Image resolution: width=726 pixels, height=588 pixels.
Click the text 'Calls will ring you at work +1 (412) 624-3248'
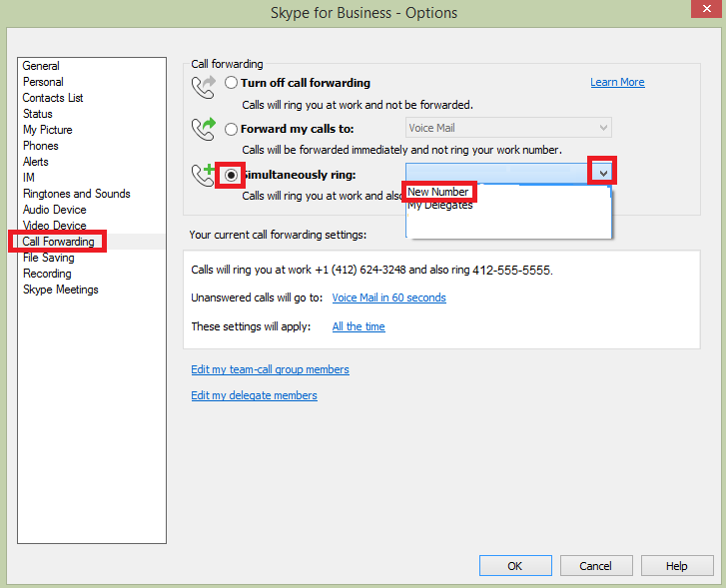click(299, 270)
